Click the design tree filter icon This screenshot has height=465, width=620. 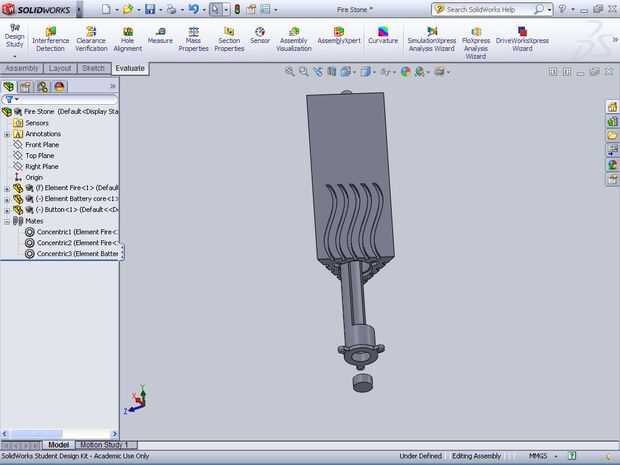[9, 99]
